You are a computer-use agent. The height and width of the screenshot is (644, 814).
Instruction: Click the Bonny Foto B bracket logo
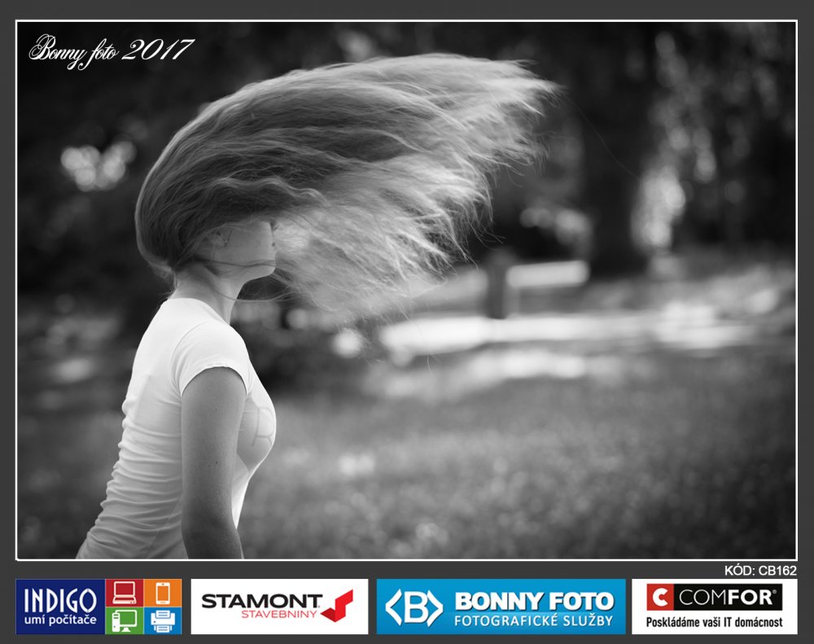click(x=414, y=607)
